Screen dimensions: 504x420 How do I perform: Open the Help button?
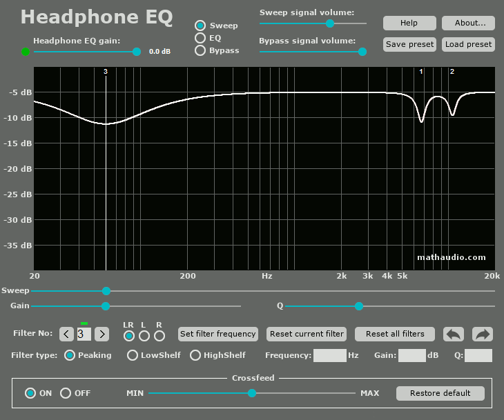[409, 23]
